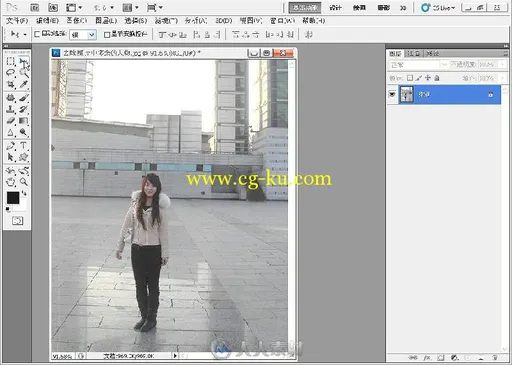Reset default foreground and background colors
The height and width of the screenshot is (365, 512).
tap(8, 209)
